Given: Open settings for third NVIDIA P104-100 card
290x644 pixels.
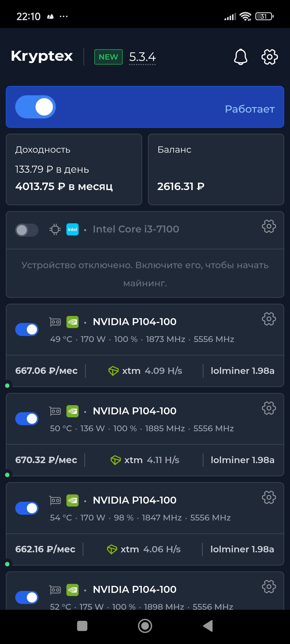Looking at the screenshot, I should 269,497.
